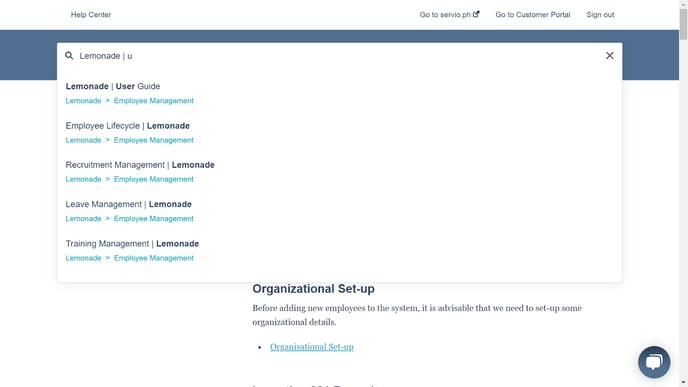The width and height of the screenshot is (688, 387).
Task: Click the search magnifier icon
Action: pyautogui.click(x=69, y=56)
